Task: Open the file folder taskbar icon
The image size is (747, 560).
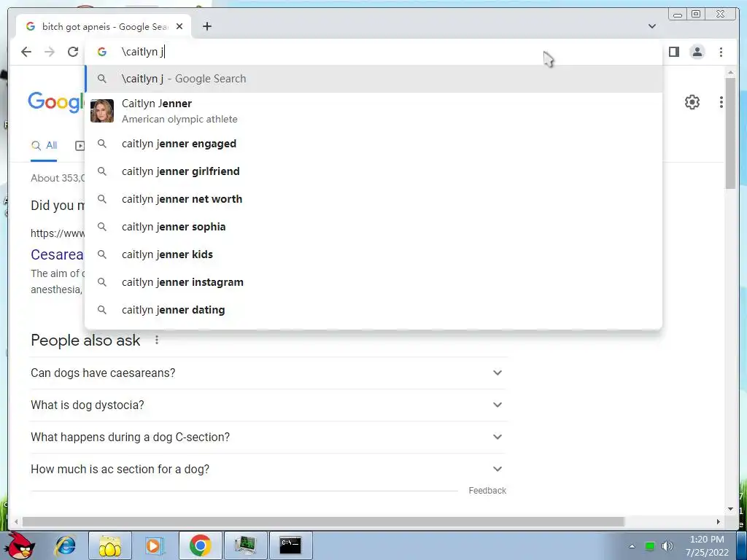Action: [110, 545]
